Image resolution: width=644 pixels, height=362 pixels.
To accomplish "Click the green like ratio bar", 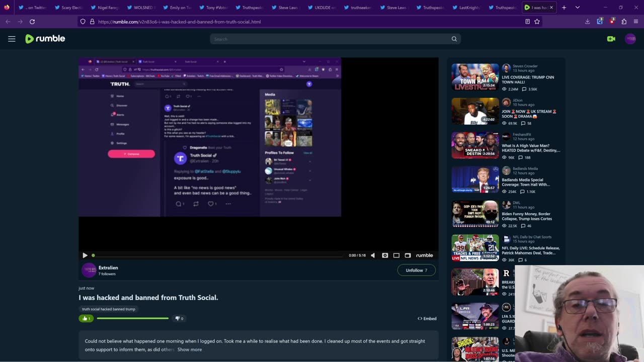I will [x=133, y=318].
